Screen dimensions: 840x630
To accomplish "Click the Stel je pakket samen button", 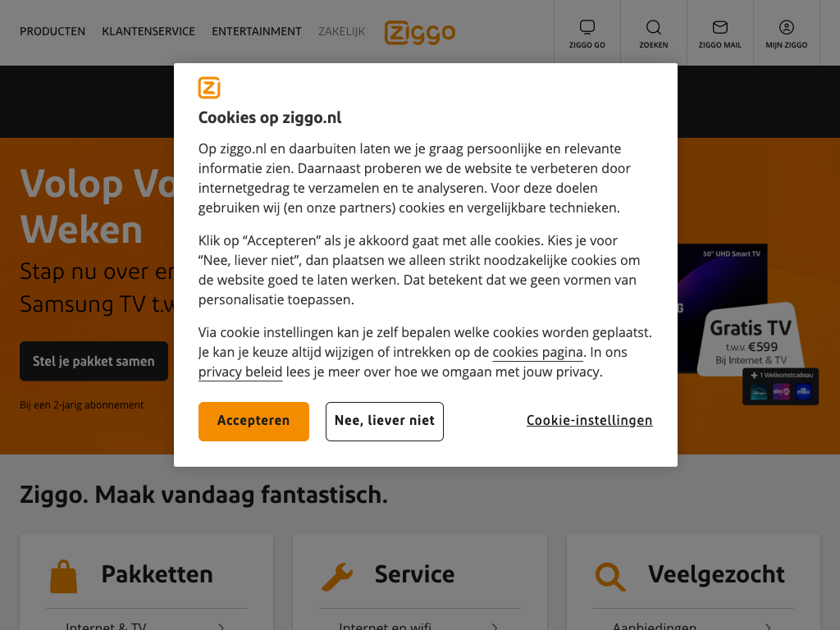I will click(94, 361).
